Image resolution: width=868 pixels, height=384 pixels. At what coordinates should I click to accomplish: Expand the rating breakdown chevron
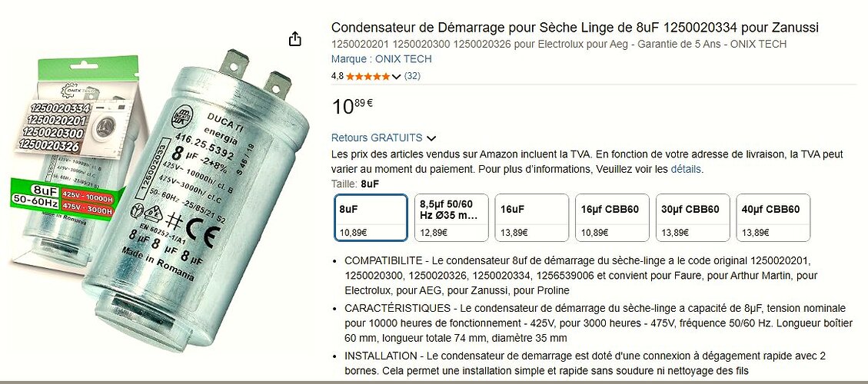[x=396, y=77]
